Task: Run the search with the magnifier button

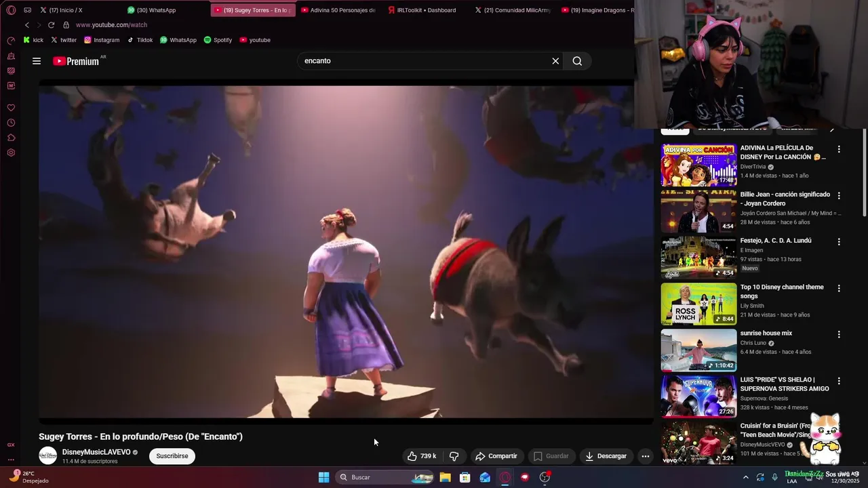Action: (x=577, y=61)
